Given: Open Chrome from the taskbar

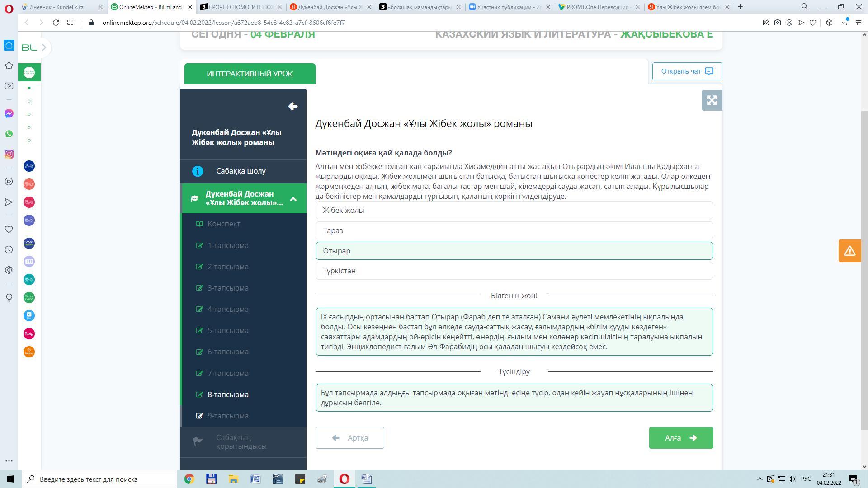Looking at the screenshot, I should click(x=189, y=479).
